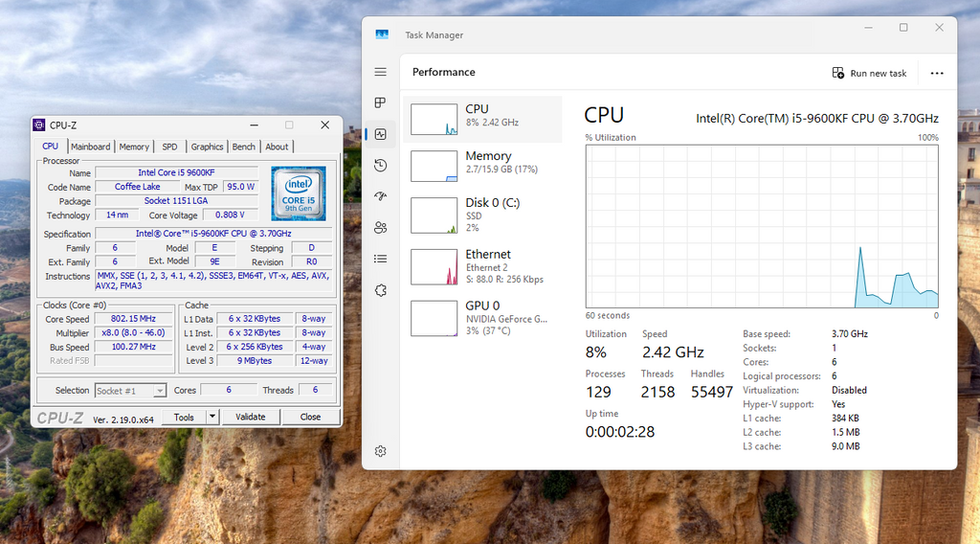980x544 pixels.
Task: Click Specification field in CPU-Z
Action: click(213, 234)
